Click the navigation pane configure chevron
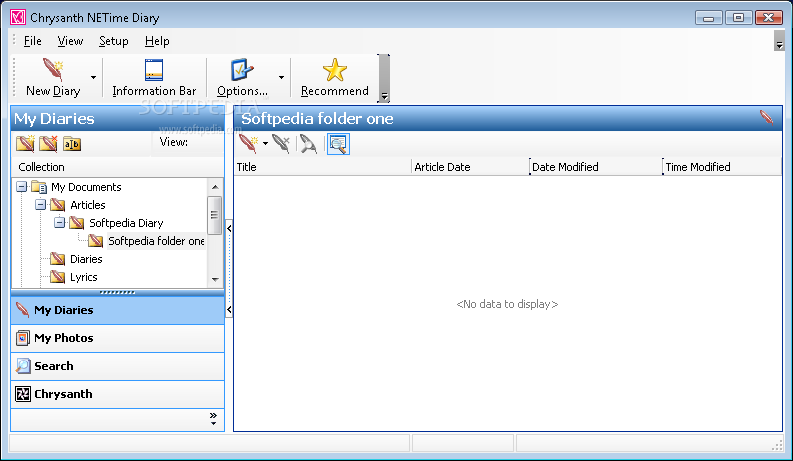Screen dimensions: 793x461 [213, 419]
